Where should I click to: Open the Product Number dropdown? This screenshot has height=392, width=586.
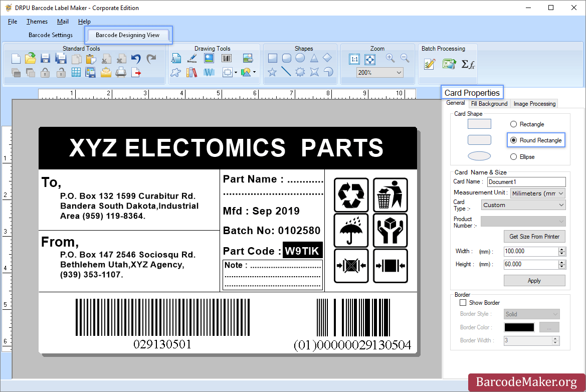coord(523,221)
